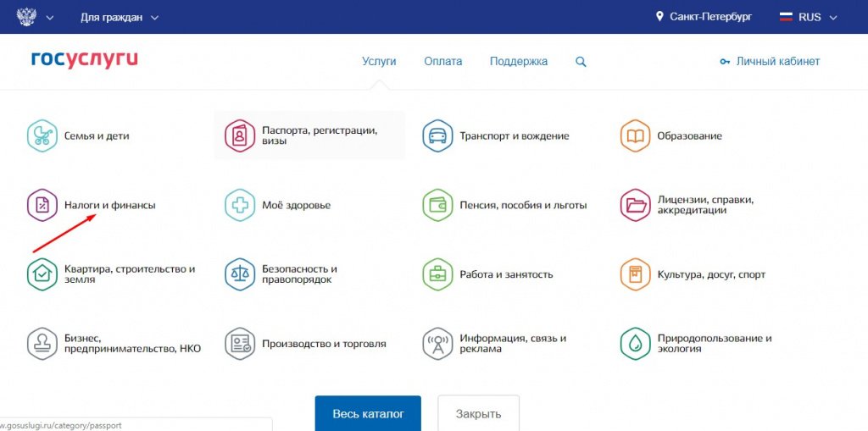Change the city Санкт-Петербург
Viewport: 868px width, 431px height.
click(711, 17)
